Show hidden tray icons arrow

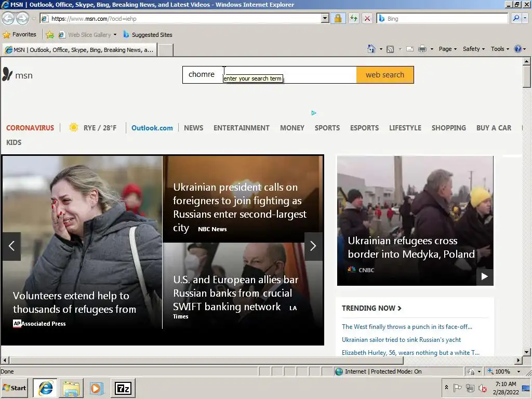(x=446, y=388)
